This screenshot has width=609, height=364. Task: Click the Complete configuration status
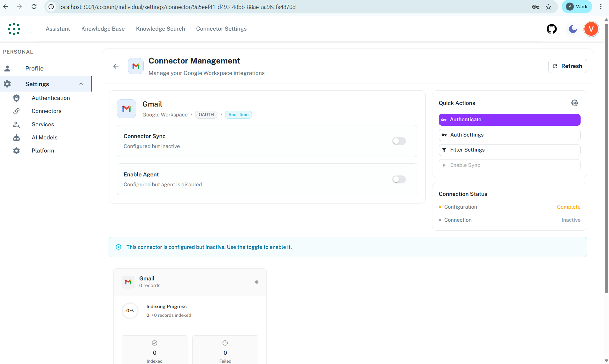568,207
